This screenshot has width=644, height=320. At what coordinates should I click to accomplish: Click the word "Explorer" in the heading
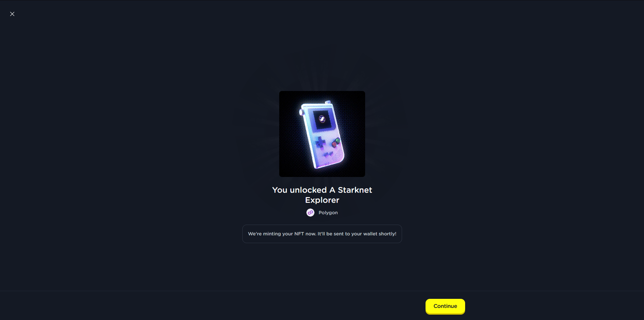[x=322, y=200]
